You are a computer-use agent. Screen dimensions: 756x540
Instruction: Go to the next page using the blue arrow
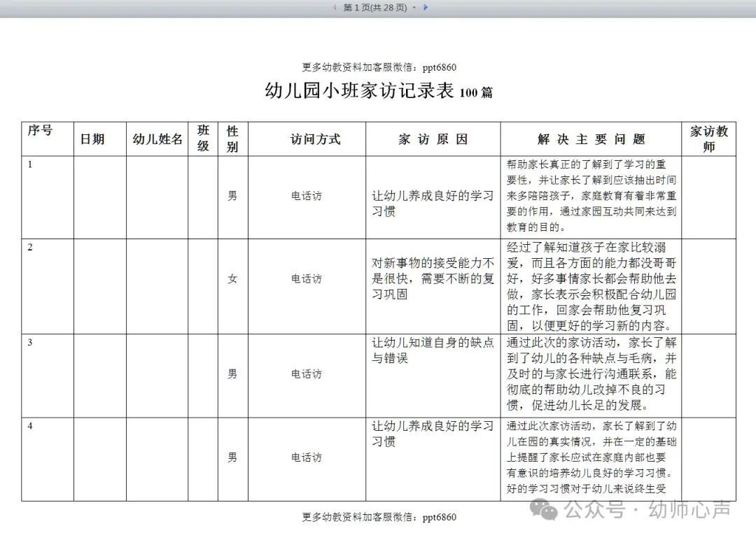(426, 7)
